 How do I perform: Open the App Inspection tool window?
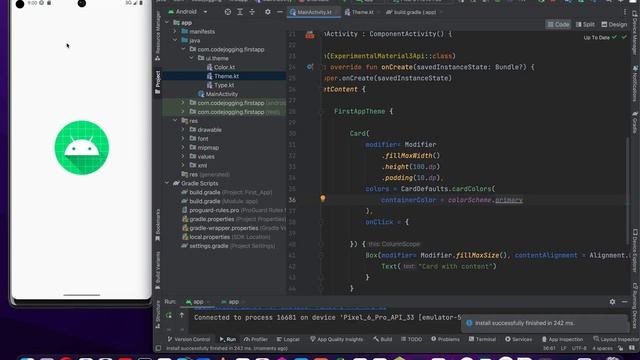[x=562, y=339]
